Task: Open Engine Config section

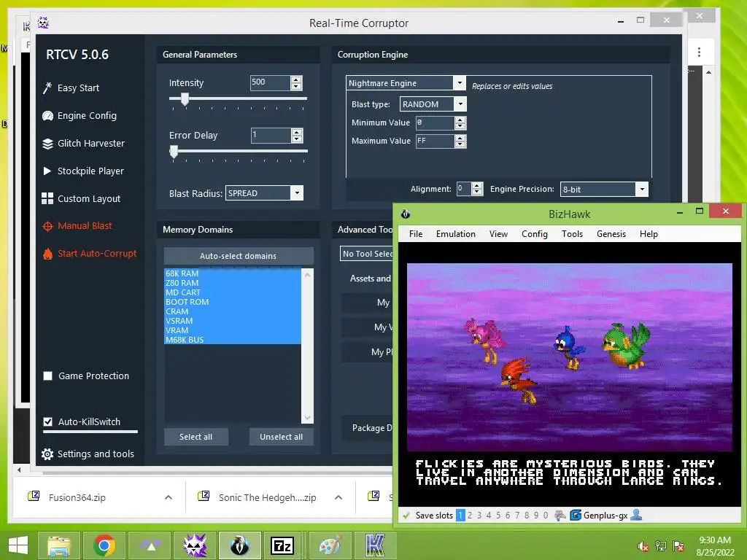Action: pyautogui.click(x=79, y=116)
